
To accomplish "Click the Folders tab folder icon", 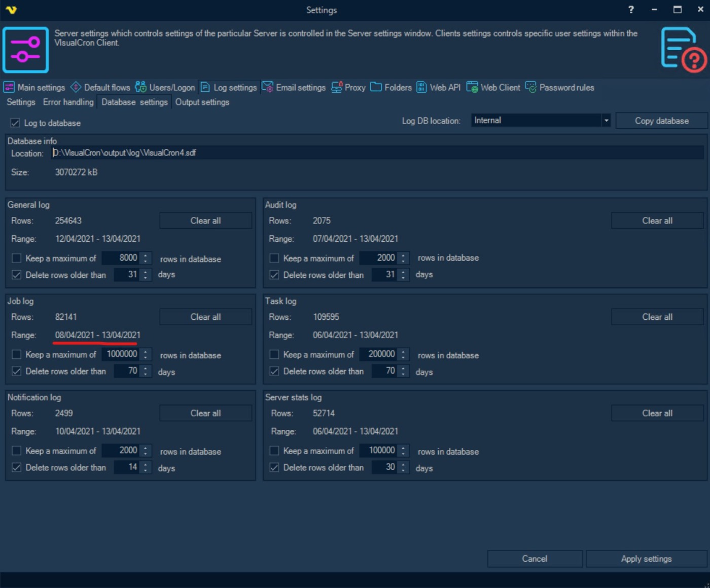I will 376,87.
